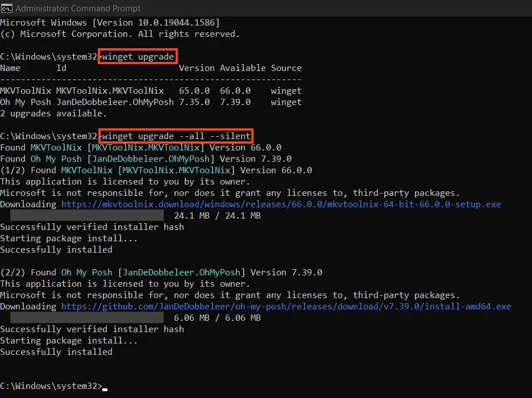Click the highlighted 'winget upgrade --all --silent' command
532x398 pixels.
(x=176, y=136)
